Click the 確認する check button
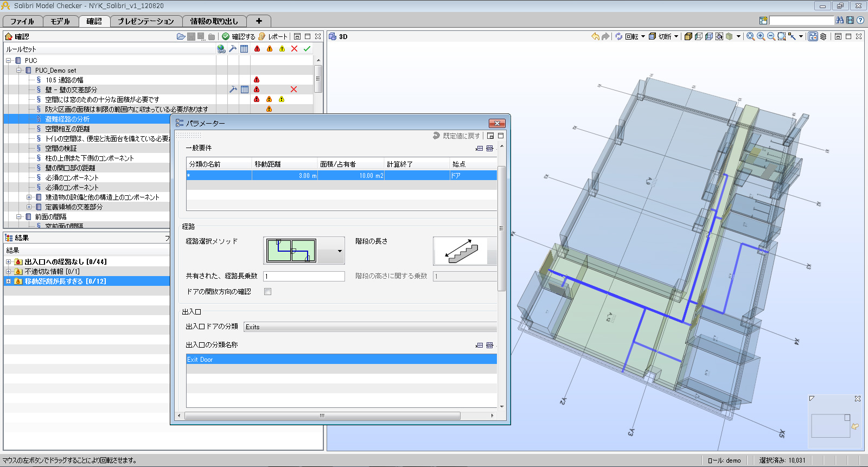Screen dimensions: 868x467 [239, 36]
